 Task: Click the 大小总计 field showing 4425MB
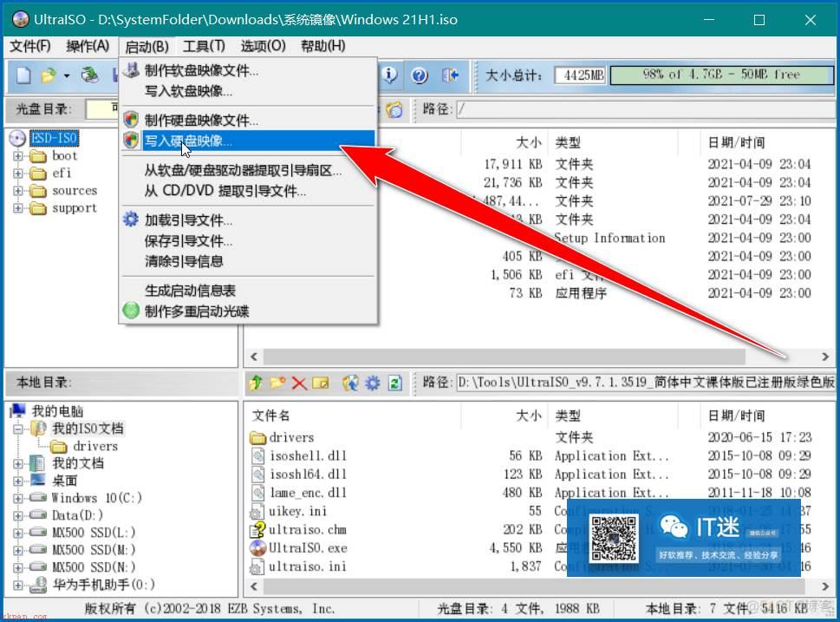coord(580,75)
